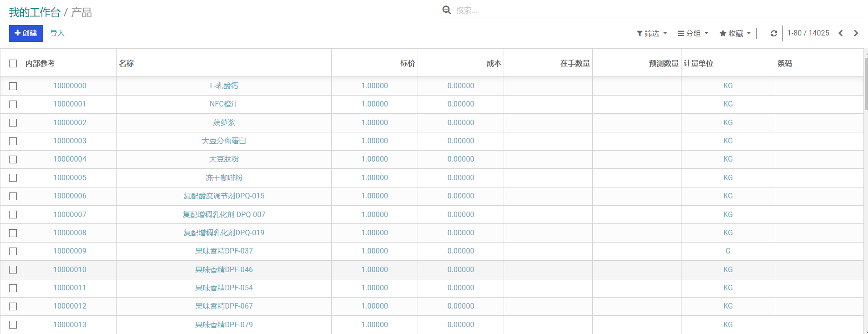
Task: Open product 复配增稠乳化剂DPQ-019
Action: pyautogui.click(x=224, y=233)
